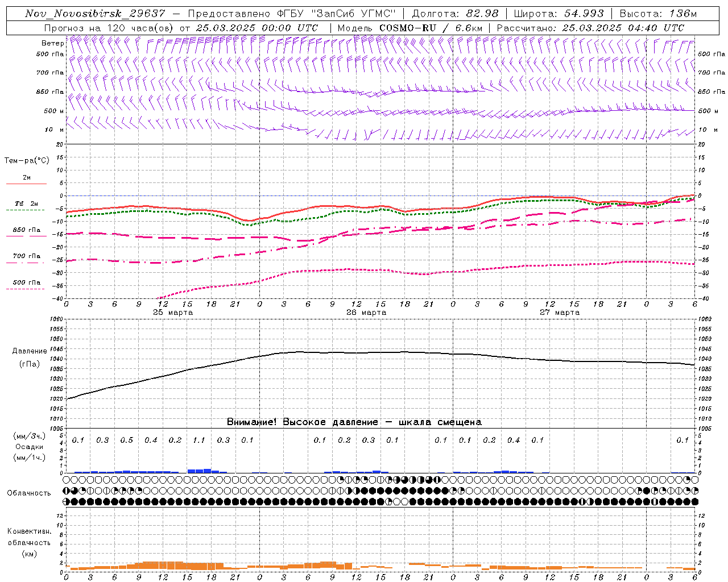Viewport: 728px width, 582px height.
Task: Click the longitude value Долгота: 82.98
Action: [x=455, y=14]
